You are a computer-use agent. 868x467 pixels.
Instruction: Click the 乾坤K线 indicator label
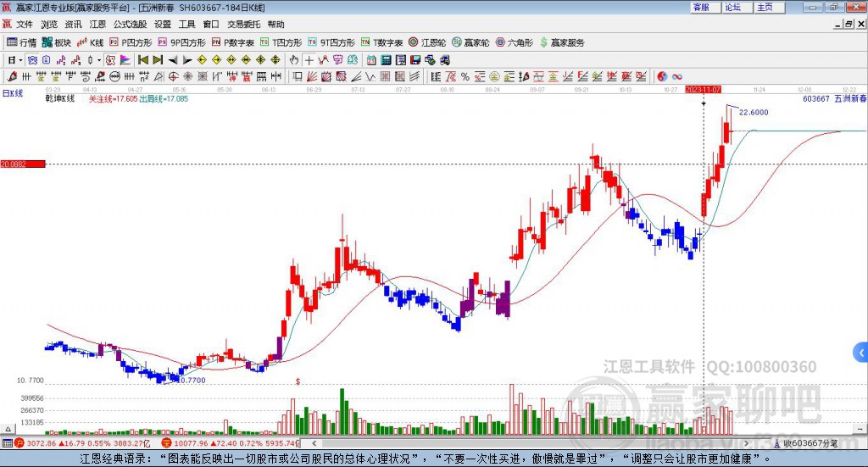tap(60, 98)
